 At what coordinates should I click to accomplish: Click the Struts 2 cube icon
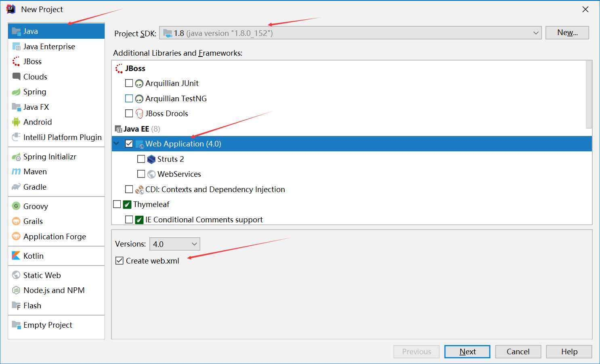pyautogui.click(x=151, y=159)
